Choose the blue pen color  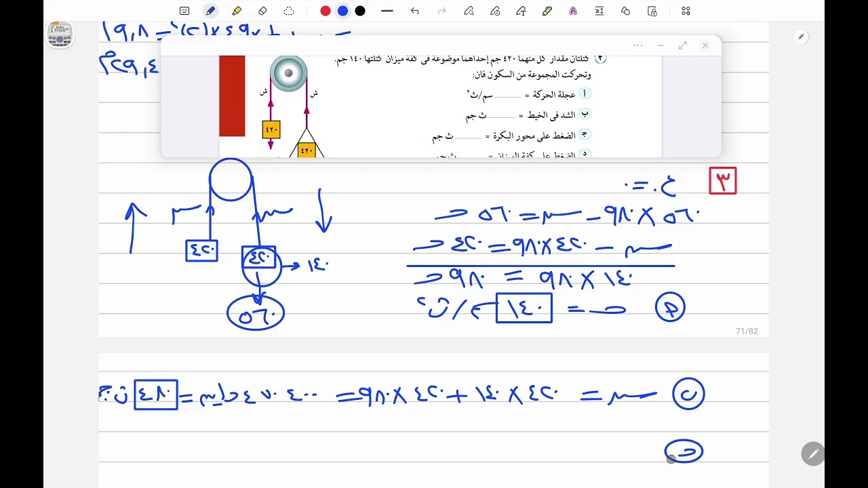click(x=343, y=11)
